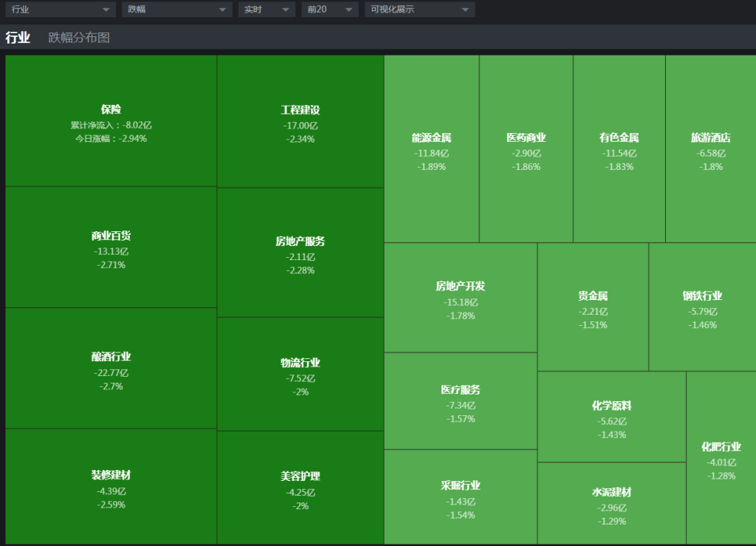Open the 旅游酒店 treemap tile

click(710, 149)
